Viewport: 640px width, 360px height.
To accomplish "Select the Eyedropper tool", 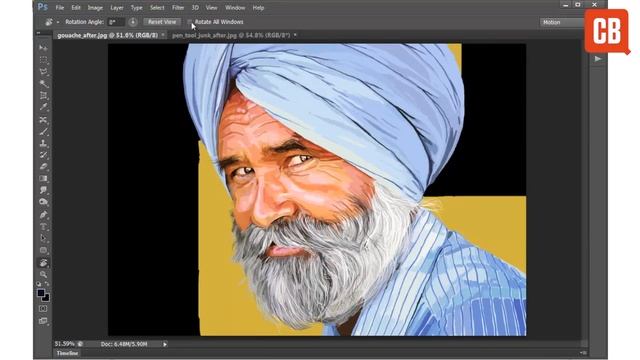I will [43, 107].
